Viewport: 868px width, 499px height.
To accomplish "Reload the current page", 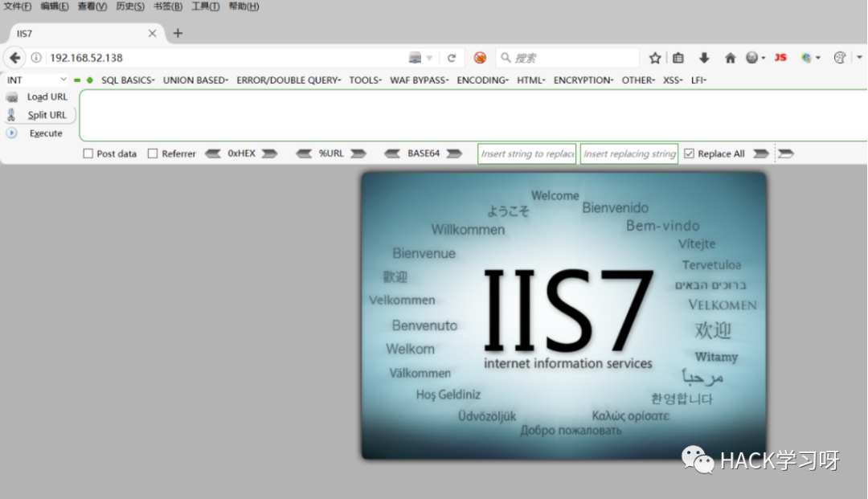I will click(452, 58).
